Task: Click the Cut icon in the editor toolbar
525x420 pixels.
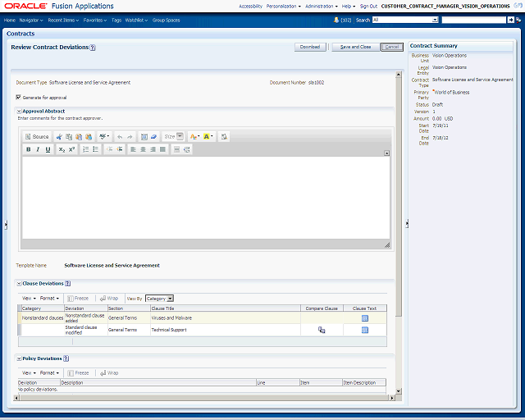Action: pyautogui.click(x=59, y=137)
